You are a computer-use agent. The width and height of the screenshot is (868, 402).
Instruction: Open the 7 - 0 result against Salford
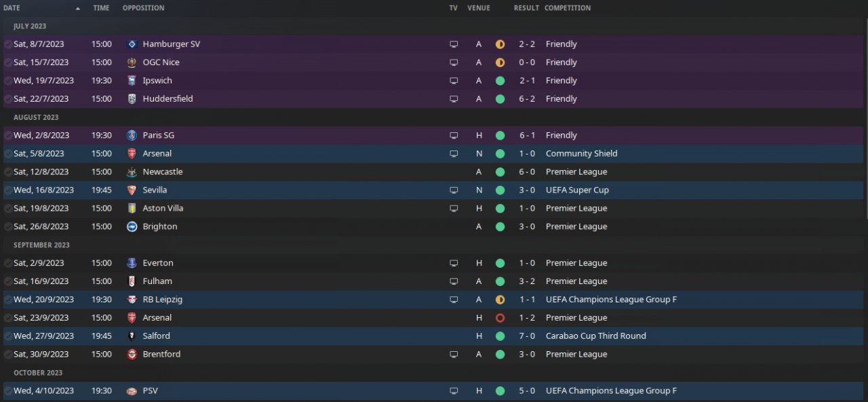coord(527,336)
